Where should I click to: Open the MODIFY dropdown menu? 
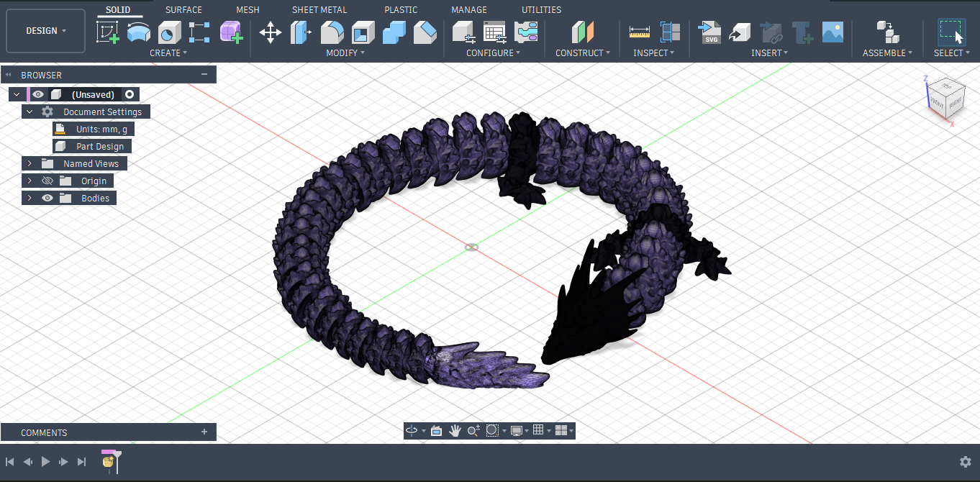pyautogui.click(x=345, y=53)
